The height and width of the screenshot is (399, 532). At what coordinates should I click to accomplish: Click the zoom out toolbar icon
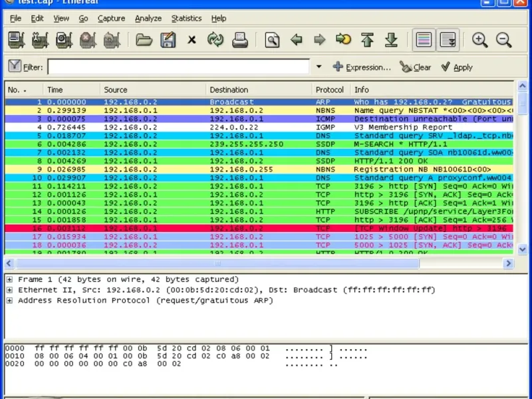click(x=503, y=40)
